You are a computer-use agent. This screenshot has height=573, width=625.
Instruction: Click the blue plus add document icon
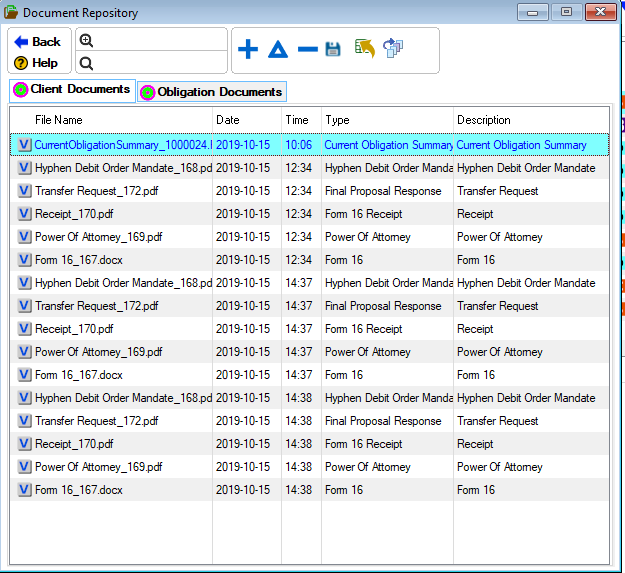pos(248,50)
